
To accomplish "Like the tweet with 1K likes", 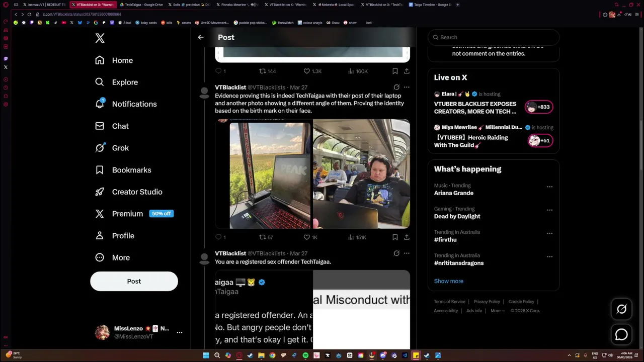I will click(x=310, y=237).
